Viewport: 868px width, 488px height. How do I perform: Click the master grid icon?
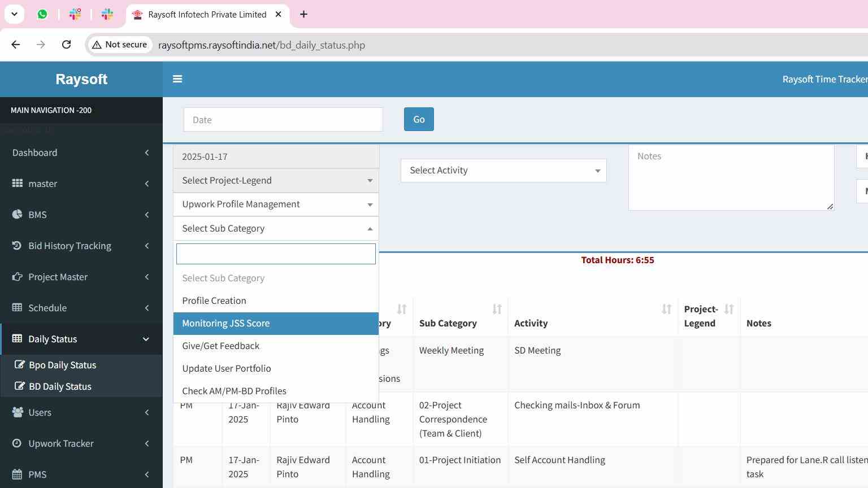[x=18, y=184]
